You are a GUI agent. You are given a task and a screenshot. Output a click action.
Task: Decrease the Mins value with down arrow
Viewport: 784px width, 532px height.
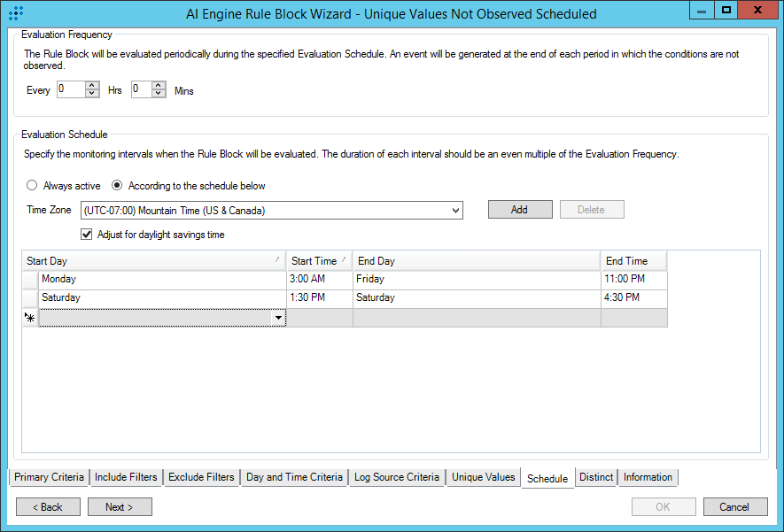[x=159, y=94]
